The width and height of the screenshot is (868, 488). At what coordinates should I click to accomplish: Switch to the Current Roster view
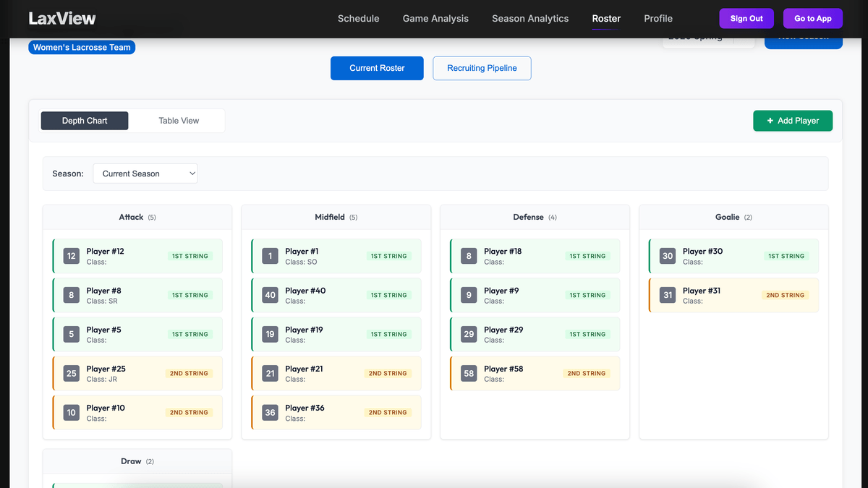click(377, 68)
